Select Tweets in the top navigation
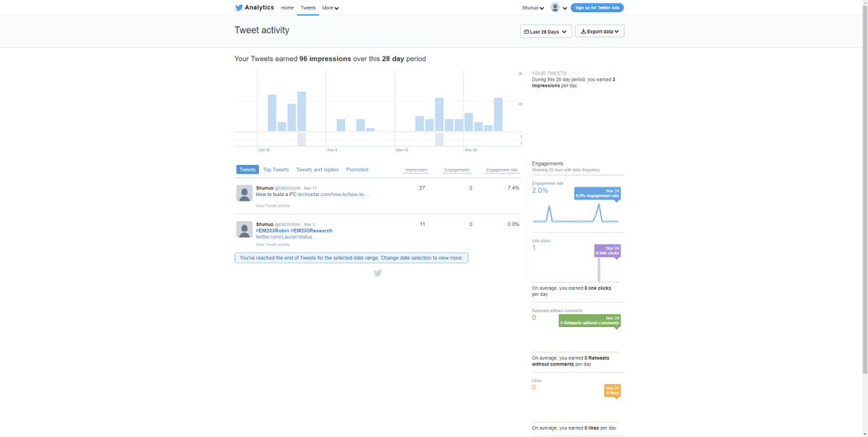The image size is (868, 437). pos(308,8)
